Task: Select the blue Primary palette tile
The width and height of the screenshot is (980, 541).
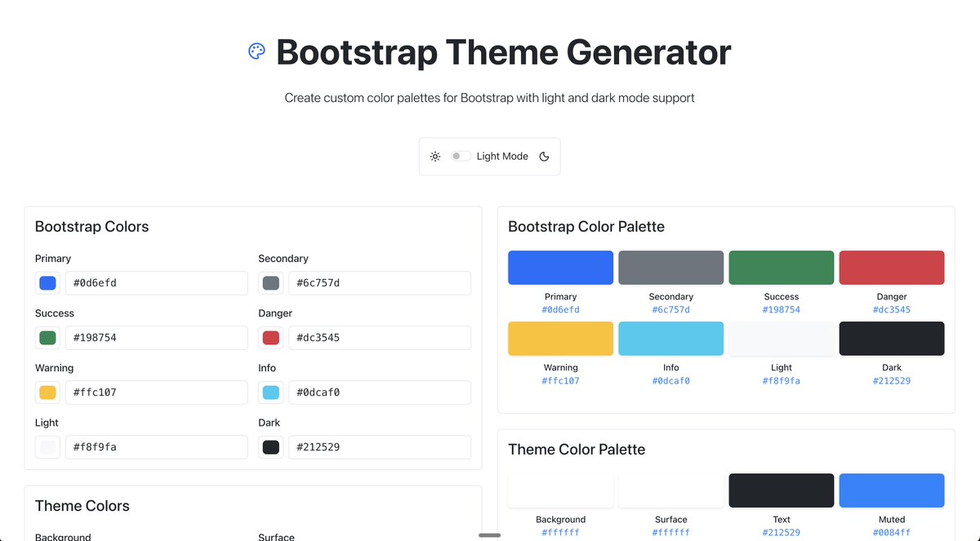Action: (560, 268)
